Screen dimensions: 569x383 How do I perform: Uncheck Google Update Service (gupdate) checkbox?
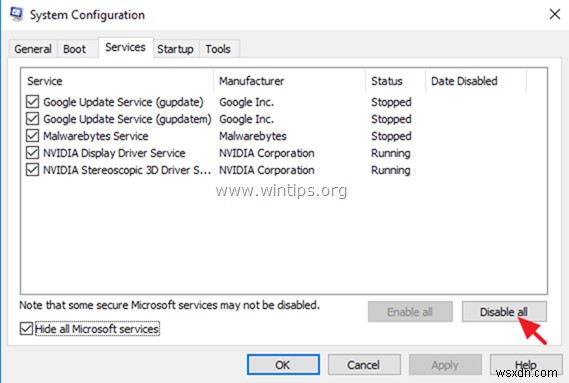pos(32,102)
